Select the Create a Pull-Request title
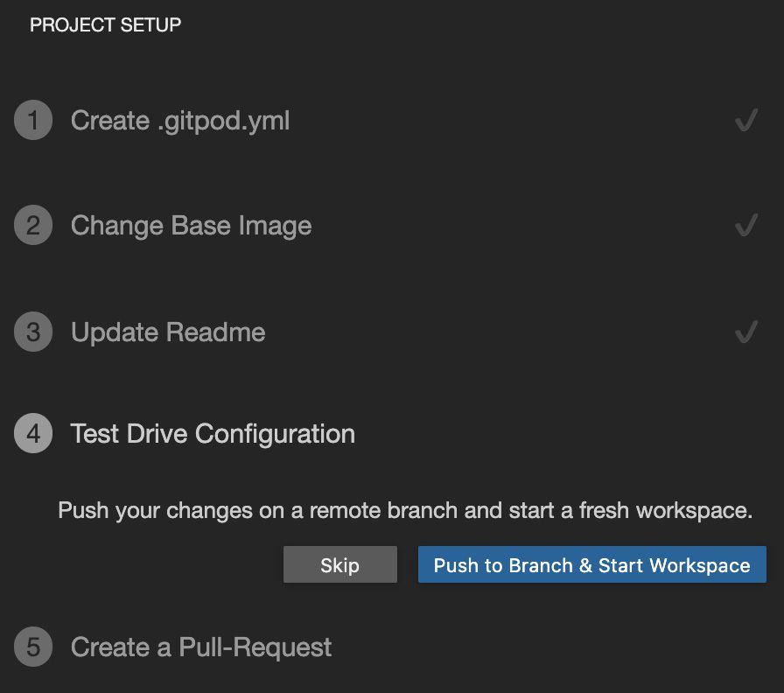Image resolution: width=784 pixels, height=693 pixels. point(201,647)
